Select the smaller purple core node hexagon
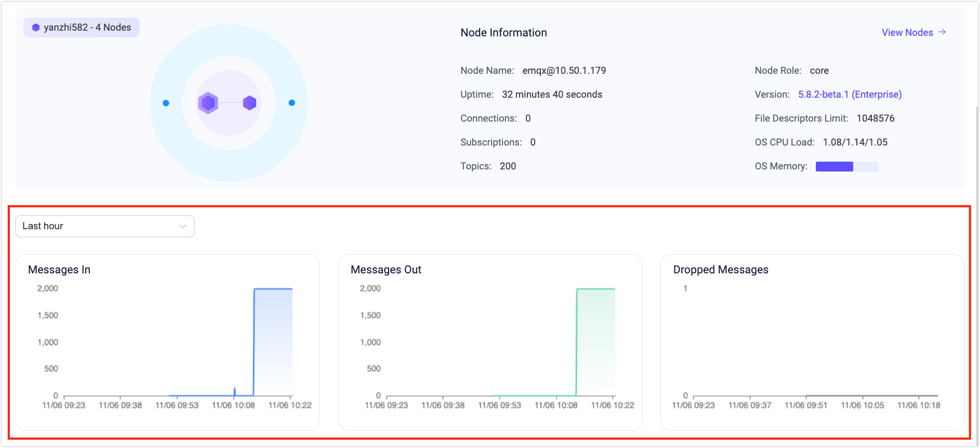This screenshot has height=448, width=980. point(249,103)
